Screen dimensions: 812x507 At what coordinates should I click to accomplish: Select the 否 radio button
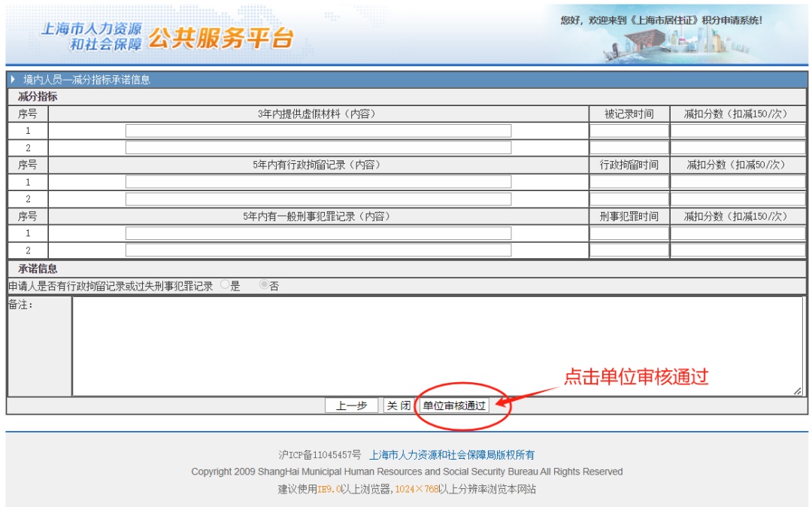click(x=263, y=286)
